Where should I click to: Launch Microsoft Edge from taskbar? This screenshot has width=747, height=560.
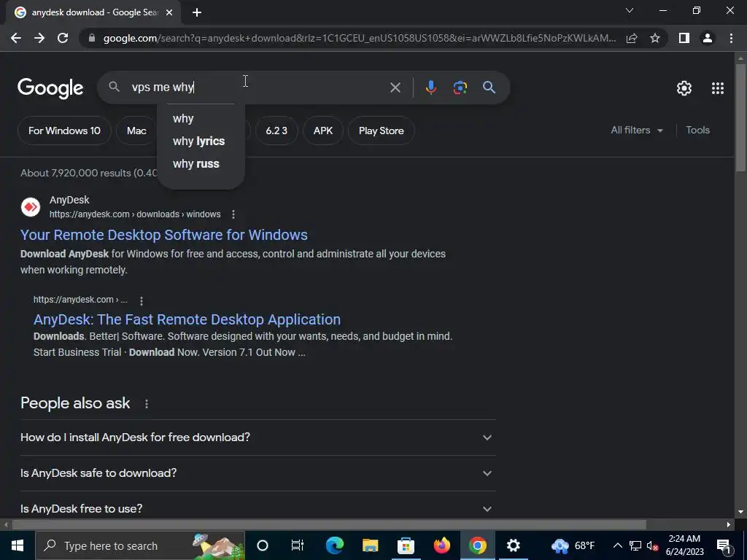pos(334,545)
